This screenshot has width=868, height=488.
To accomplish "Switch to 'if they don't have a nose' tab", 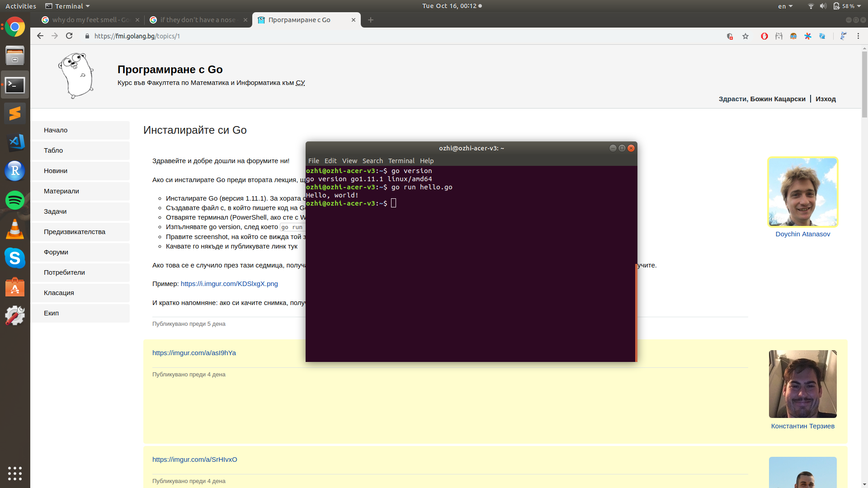I will tap(199, 20).
